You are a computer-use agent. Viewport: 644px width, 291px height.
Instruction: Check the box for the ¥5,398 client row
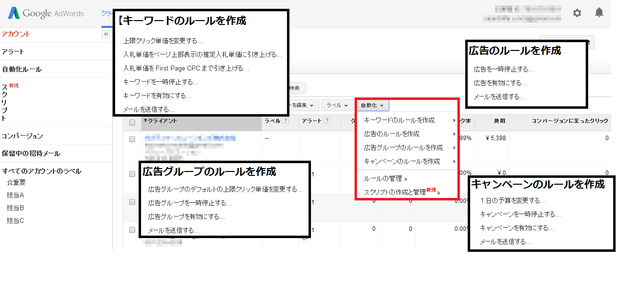coord(132,139)
